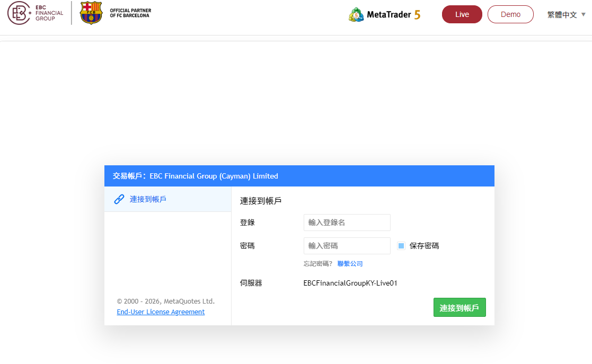
Task: Click the 密碼 password field
Action: tap(347, 245)
